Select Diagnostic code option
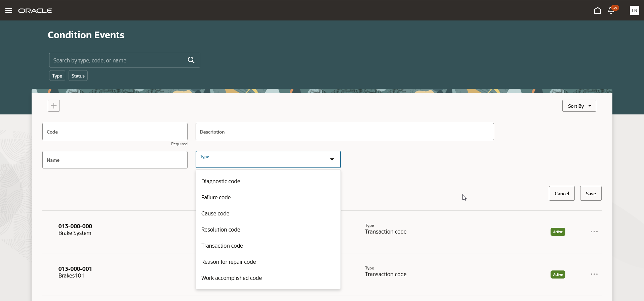 tap(268, 181)
